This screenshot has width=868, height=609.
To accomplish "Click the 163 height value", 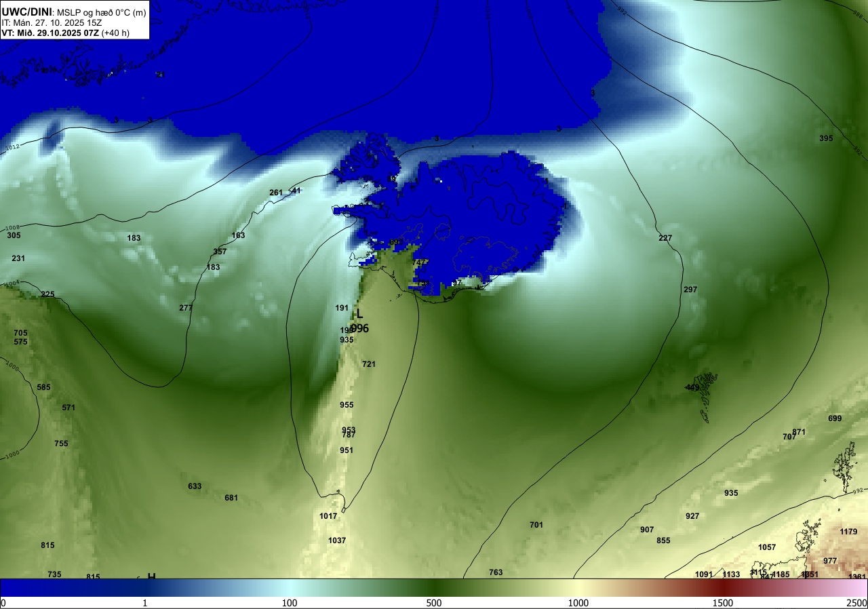I will coord(238,235).
